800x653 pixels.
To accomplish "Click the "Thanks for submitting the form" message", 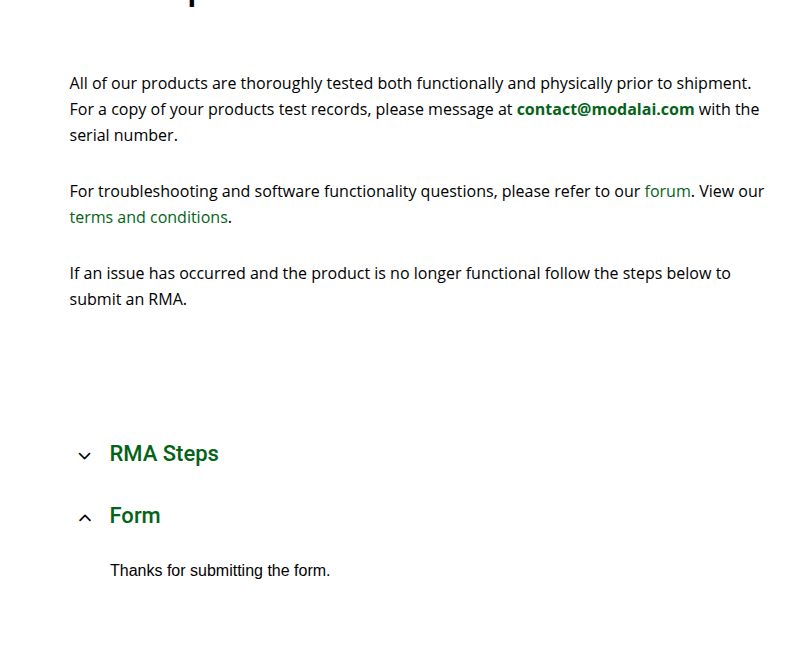I will pos(220,571).
